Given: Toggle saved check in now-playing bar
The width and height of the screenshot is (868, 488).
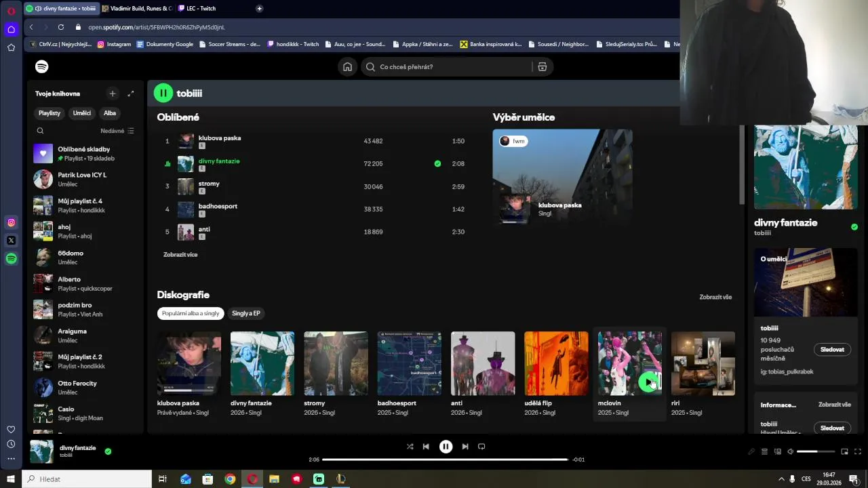Looking at the screenshot, I should (108, 451).
